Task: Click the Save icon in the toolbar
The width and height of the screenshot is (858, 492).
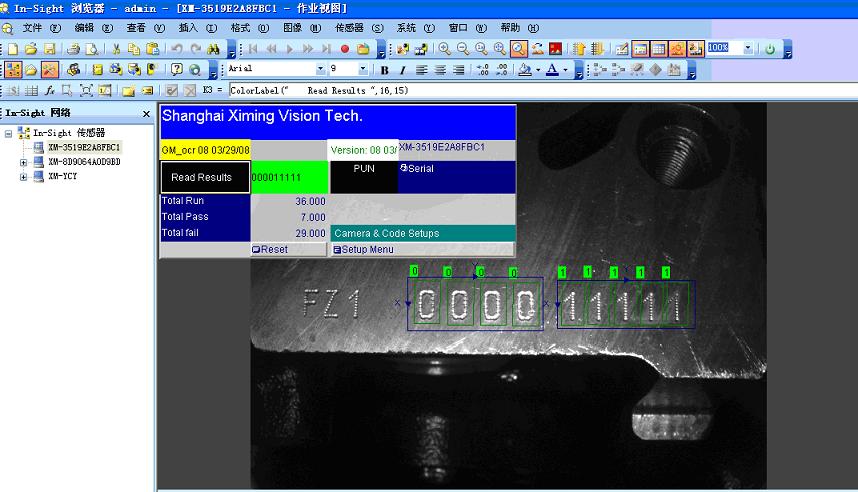Action: pos(47,49)
